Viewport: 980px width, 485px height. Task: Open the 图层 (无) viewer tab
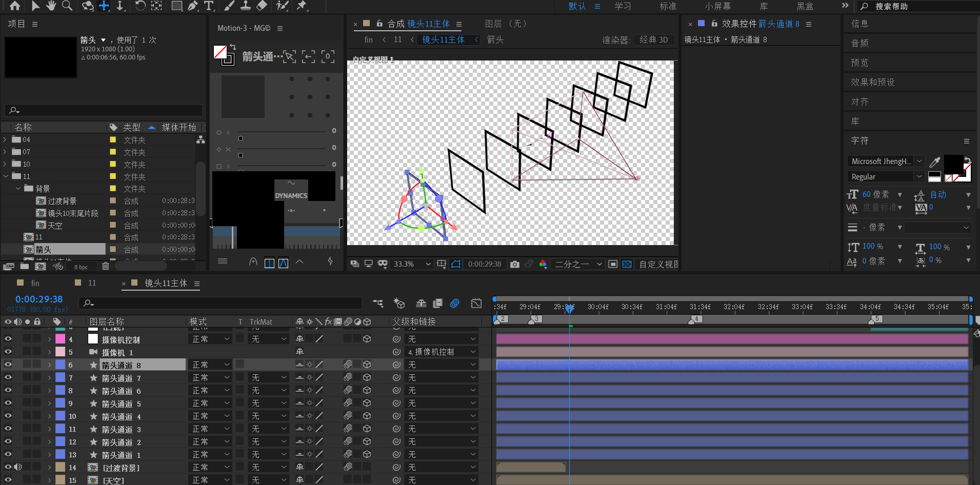coord(506,24)
